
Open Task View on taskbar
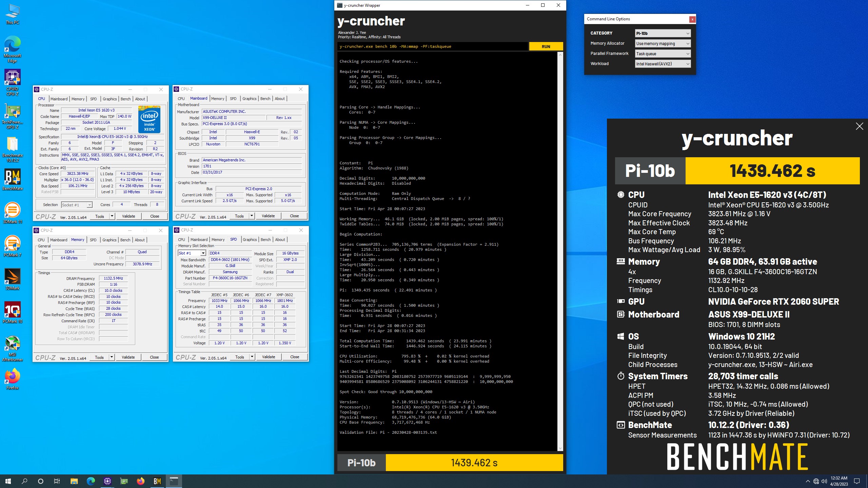click(x=57, y=481)
